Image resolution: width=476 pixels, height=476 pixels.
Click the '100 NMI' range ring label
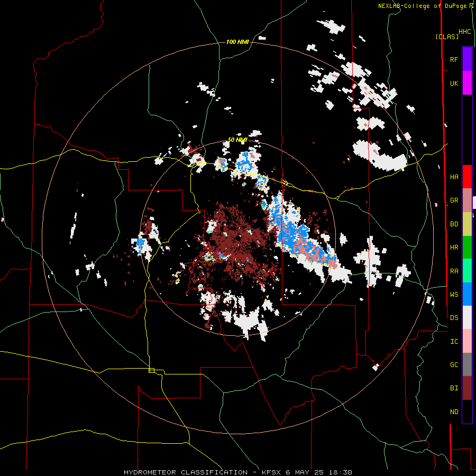click(x=237, y=42)
